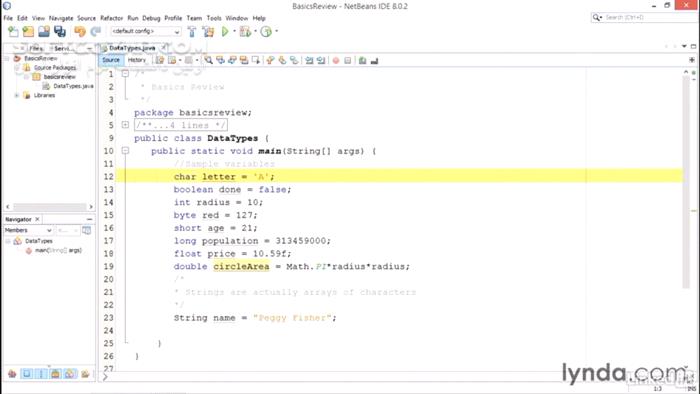Toggle Show Fields filter in Navigator
Screen dimensions: 700x394
(27, 374)
